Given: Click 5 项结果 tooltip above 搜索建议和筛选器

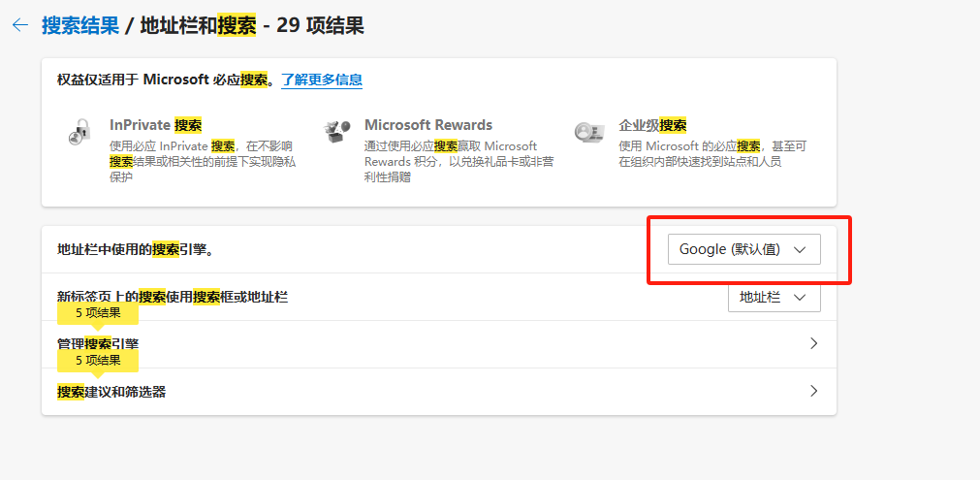Looking at the screenshot, I should tap(98, 361).
